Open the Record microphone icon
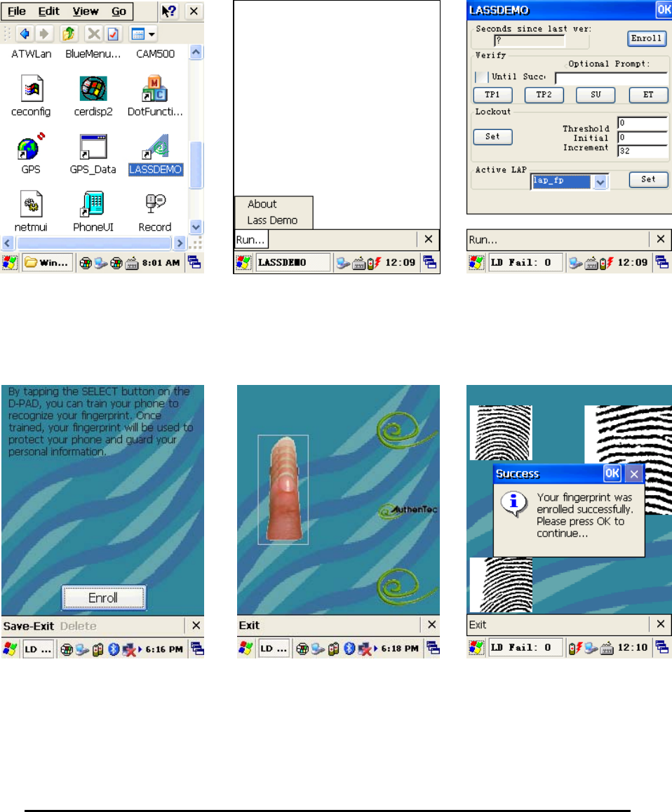This screenshot has height=812, width=672. [x=155, y=203]
